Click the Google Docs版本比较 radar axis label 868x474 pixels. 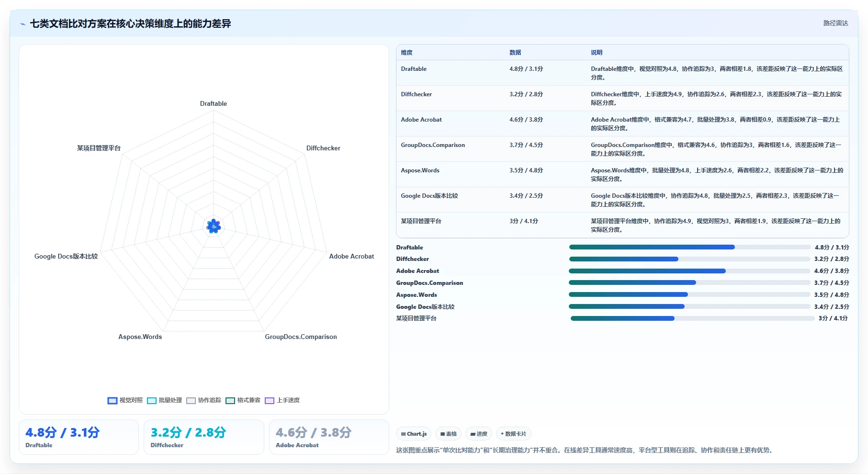(66, 256)
